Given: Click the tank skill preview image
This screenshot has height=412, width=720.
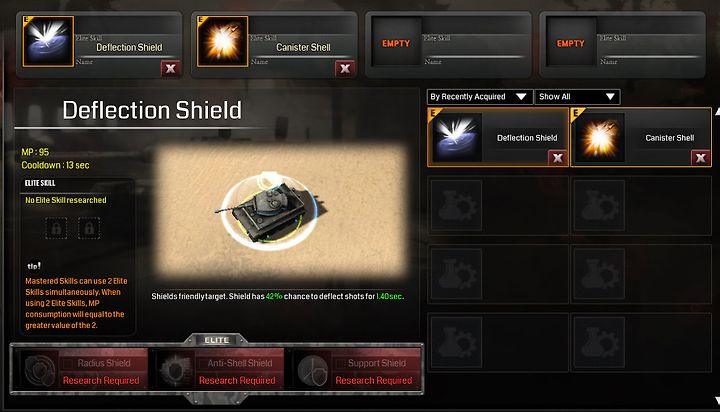Looking at the screenshot, I should pyautogui.click(x=282, y=212).
